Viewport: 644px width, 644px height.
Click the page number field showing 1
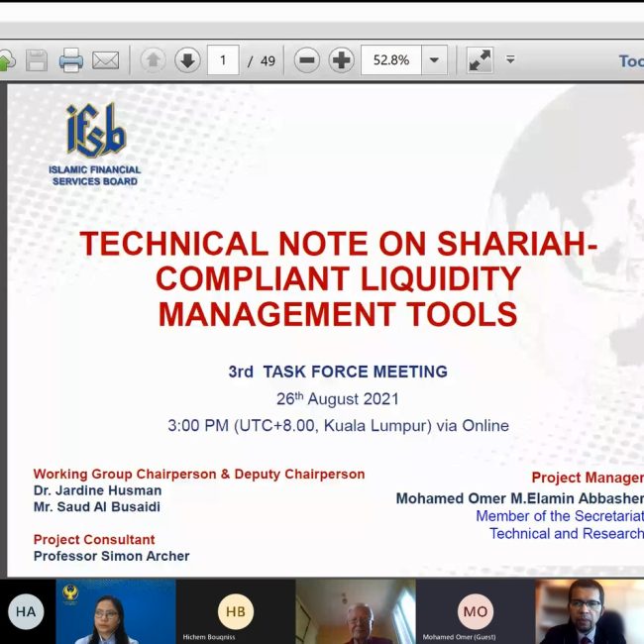(x=223, y=60)
